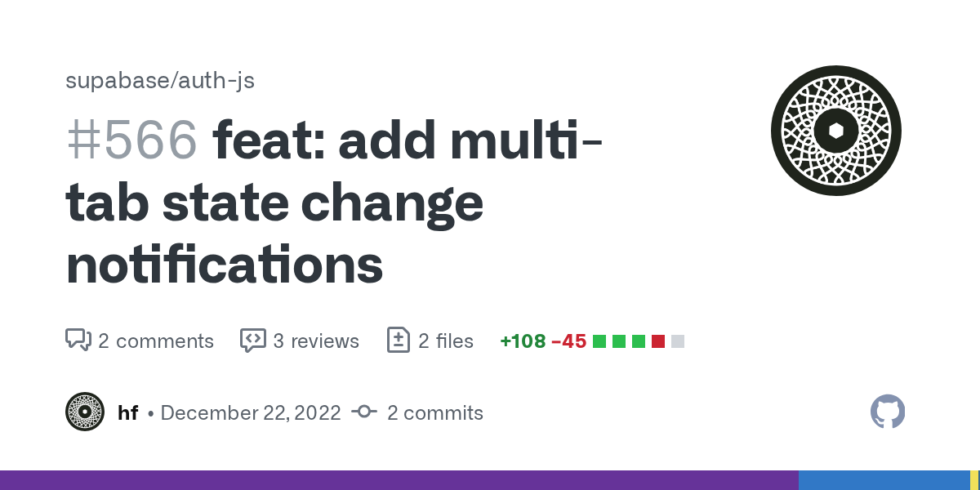
Task: Select the 2 comments label
Action: click(156, 341)
